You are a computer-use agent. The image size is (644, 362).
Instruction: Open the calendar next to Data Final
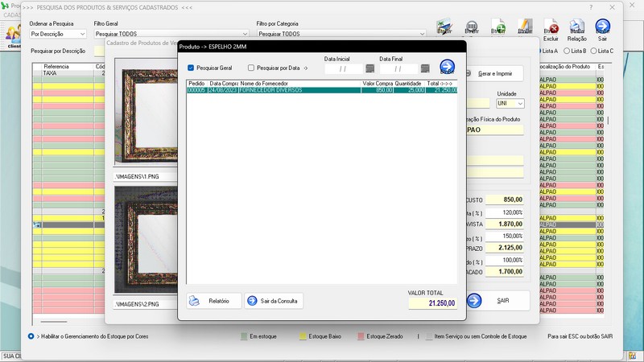click(x=425, y=68)
